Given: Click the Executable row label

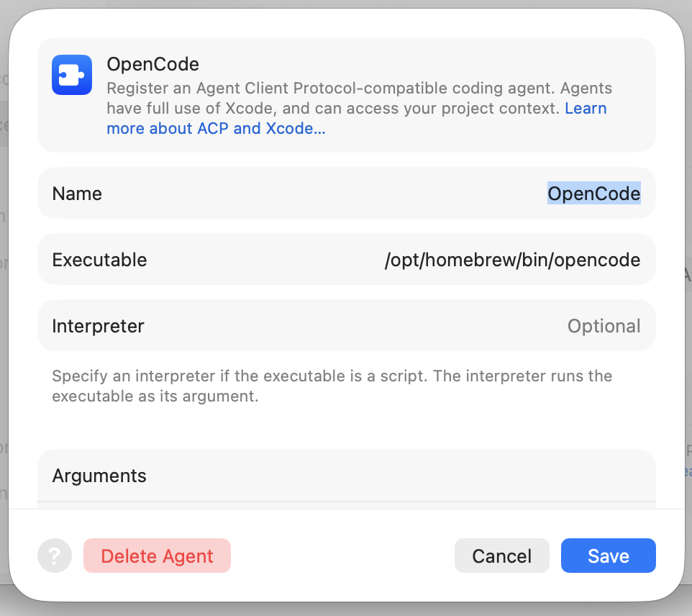Looking at the screenshot, I should [99, 260].
